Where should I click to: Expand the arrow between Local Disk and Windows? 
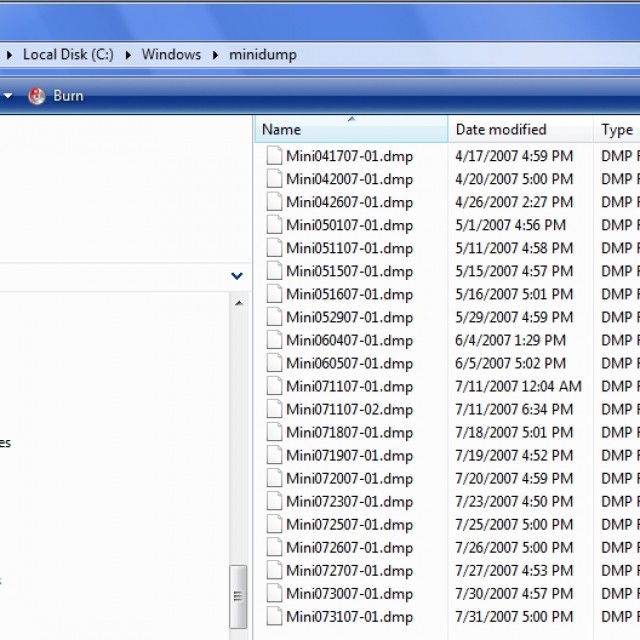point(129,55)
